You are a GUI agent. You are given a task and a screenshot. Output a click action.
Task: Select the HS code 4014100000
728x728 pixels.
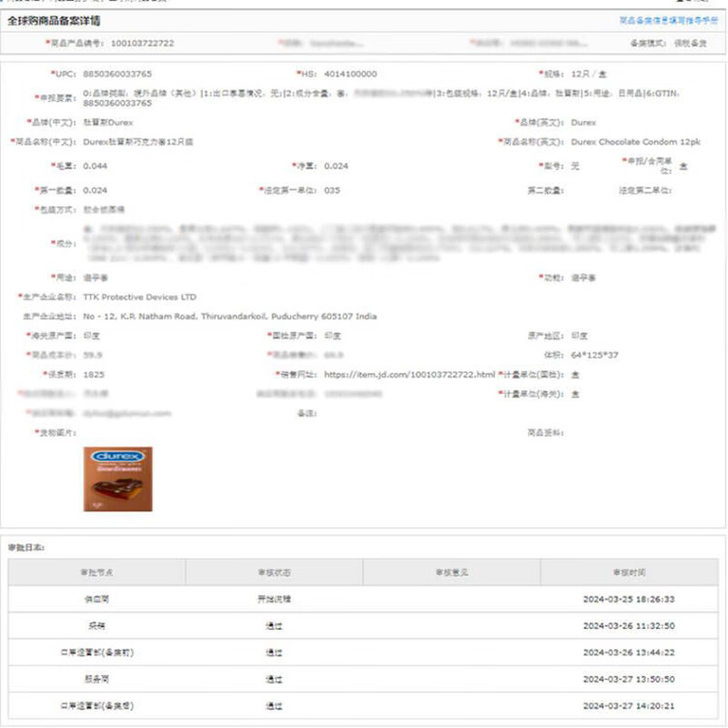(350, 74)
